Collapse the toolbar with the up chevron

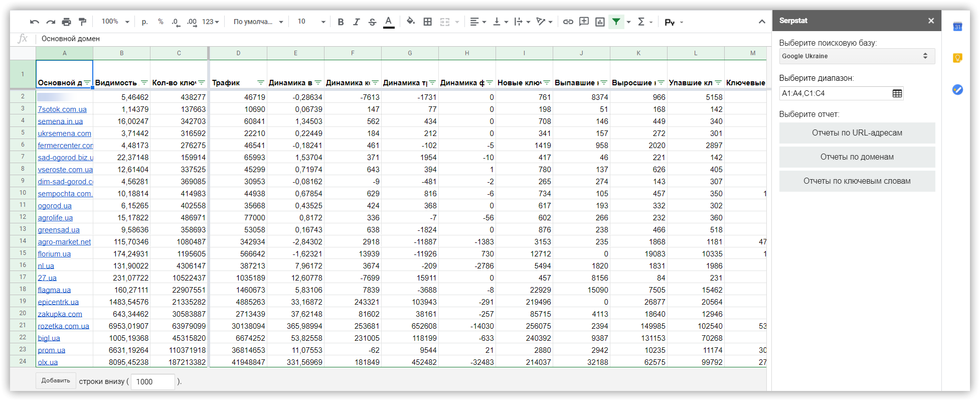(762, 22)
